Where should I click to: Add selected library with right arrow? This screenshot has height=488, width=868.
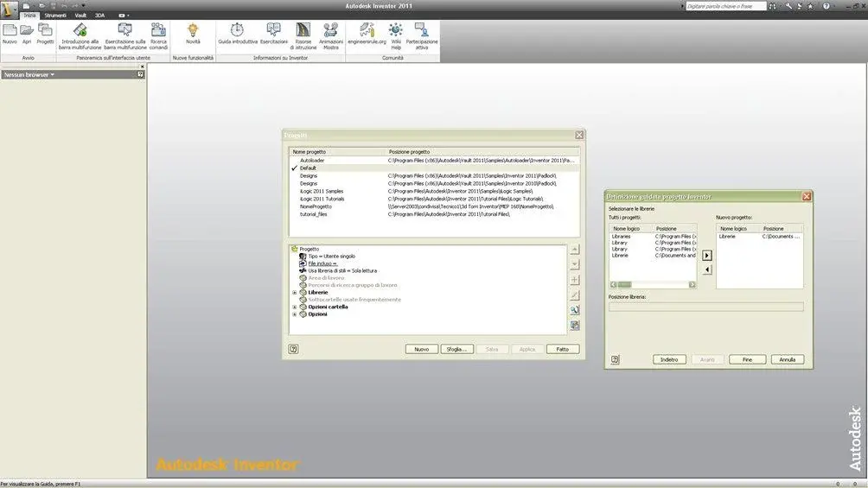(x=707, y=255)
